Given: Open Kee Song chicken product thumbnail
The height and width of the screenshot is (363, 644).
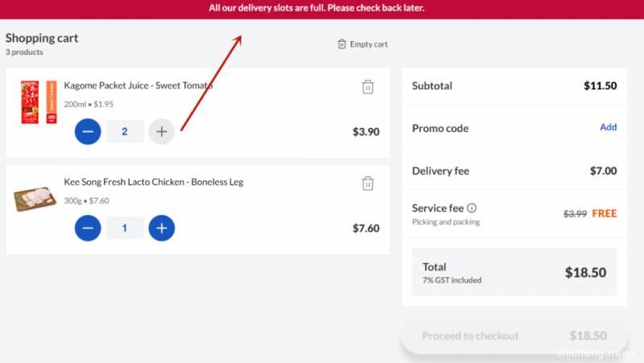Looking at the screenshot, I should 35,199.
